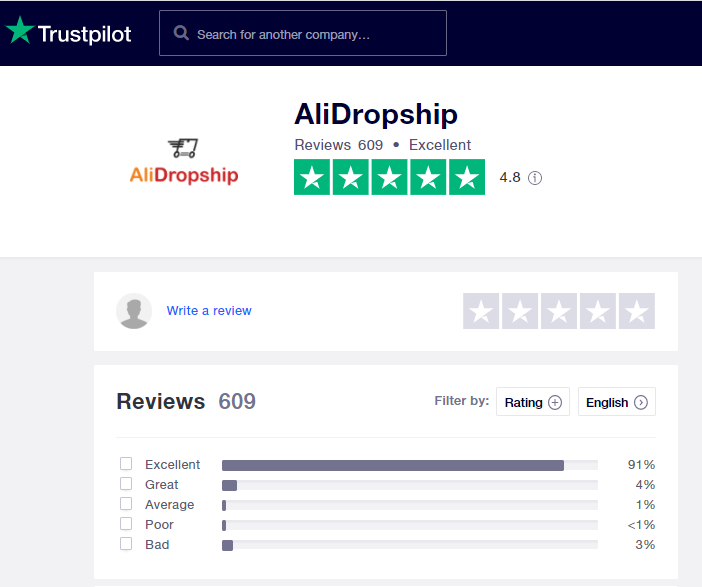Click the green TrustScore stars
Screen dimensions: 702x587
click(389, 177)
